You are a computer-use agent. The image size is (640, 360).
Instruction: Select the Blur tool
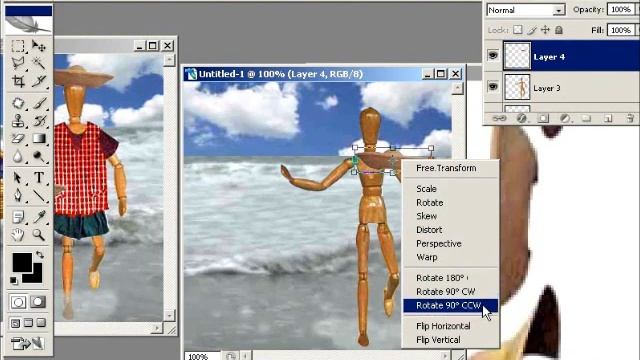tap(18, 156)
